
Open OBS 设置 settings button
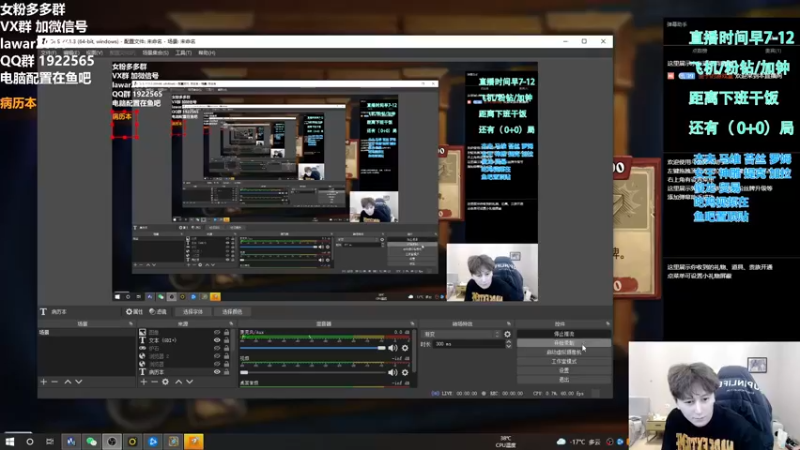(564, 370)
